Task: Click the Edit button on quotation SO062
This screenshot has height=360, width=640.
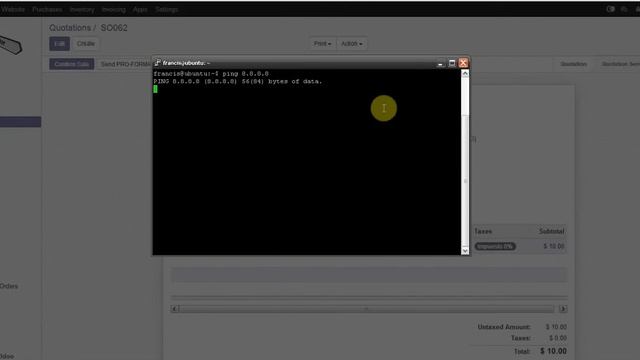Action: [x=60, y=44]
